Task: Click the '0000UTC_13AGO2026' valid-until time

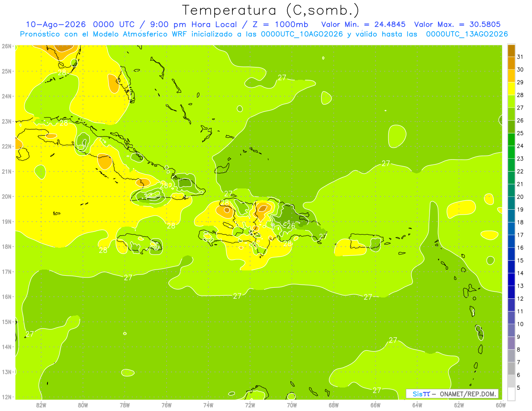Action: click(x=467, y=34)
